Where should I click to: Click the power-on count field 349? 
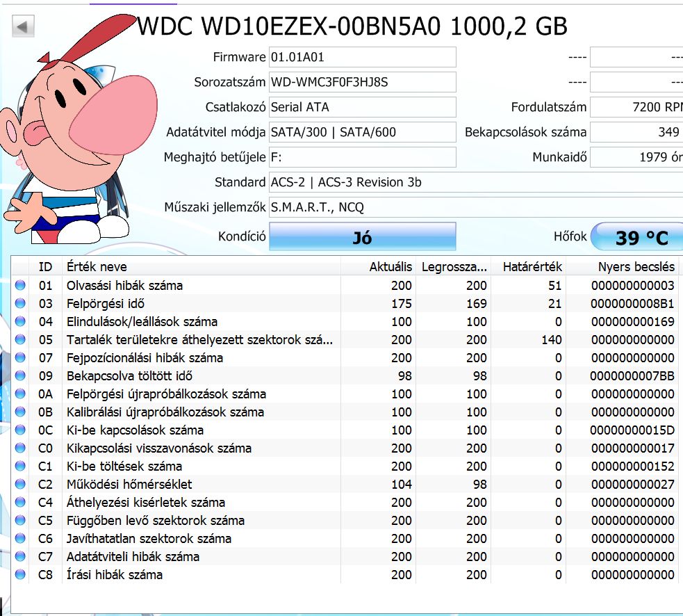pos(636,132)
